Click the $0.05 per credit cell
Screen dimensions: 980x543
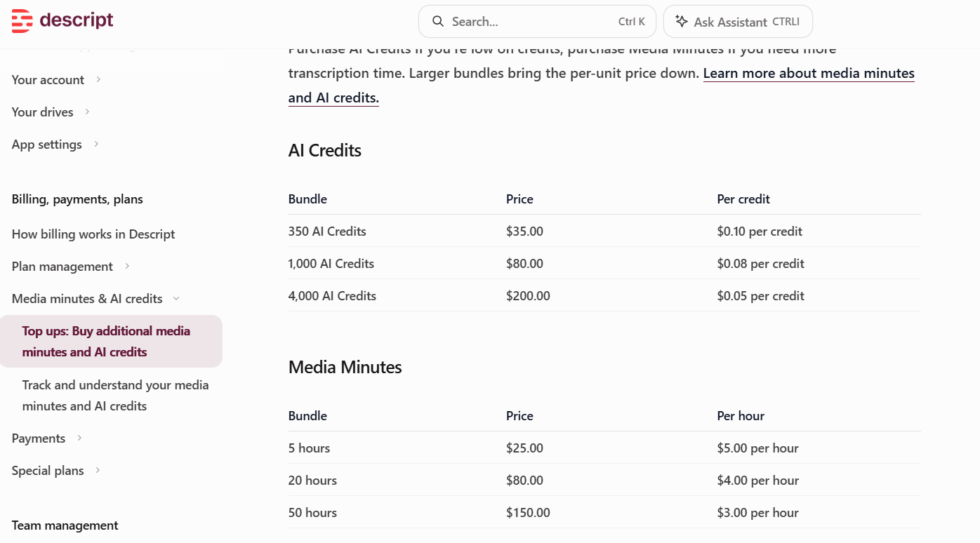click(761, 296)
